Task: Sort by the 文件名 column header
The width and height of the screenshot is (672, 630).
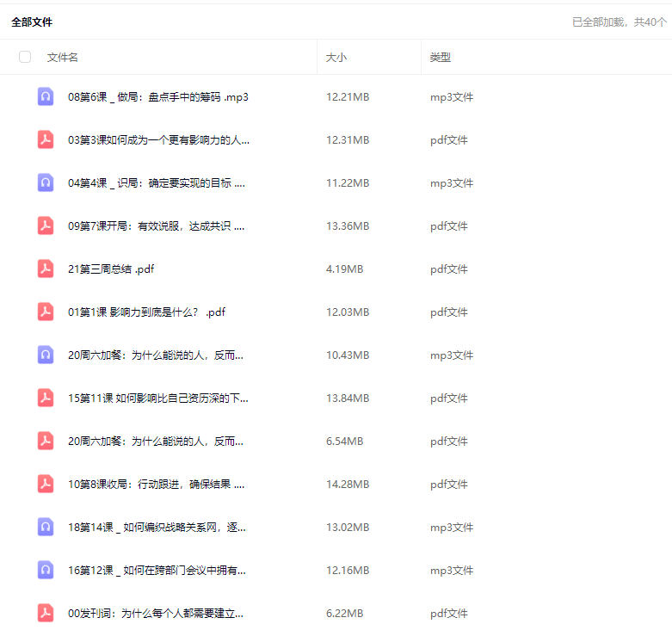Action: pyautogui.click(x=63, y=57)
